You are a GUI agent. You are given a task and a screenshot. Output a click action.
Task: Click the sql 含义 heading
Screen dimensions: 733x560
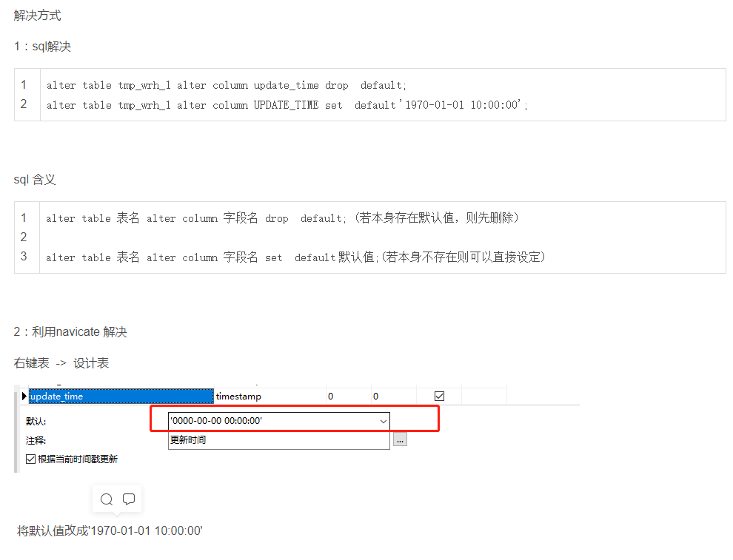pos(35,180)
